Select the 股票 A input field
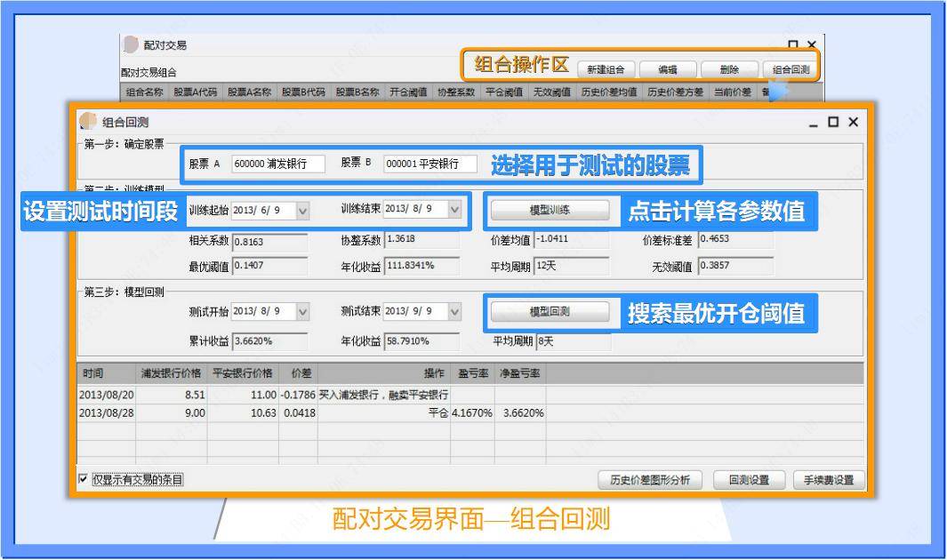The width and height of the screenshot is (947, 560). pyautogui.click(x=278, y=164)
